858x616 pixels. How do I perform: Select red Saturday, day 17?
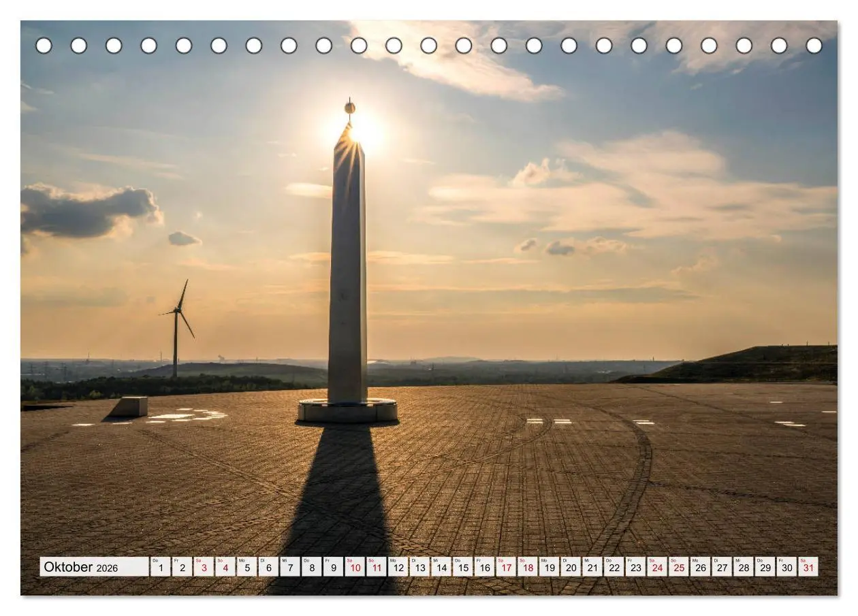[x=506, y=566]
